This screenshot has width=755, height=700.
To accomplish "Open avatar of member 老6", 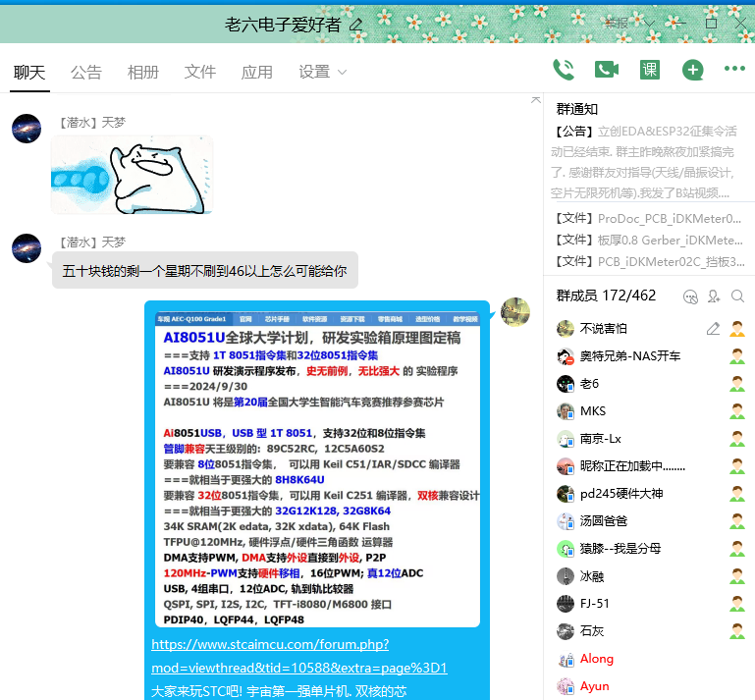I will click(x=566, y=384).
